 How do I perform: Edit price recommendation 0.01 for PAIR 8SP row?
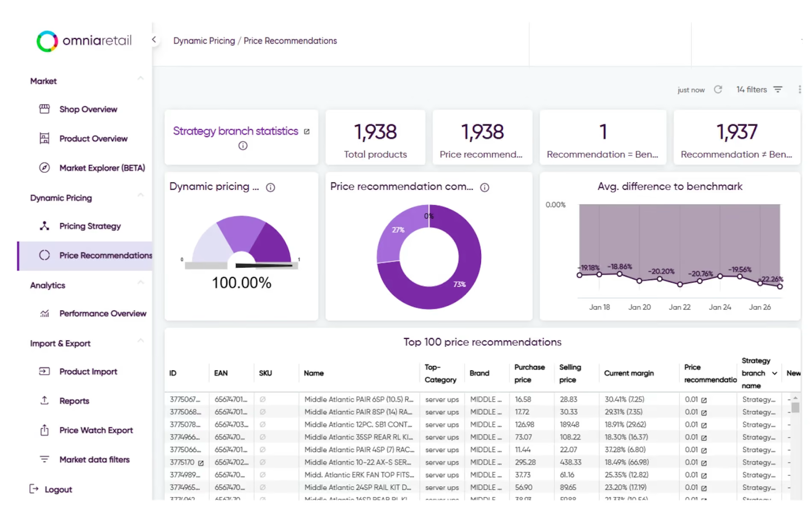coord(704,413)
